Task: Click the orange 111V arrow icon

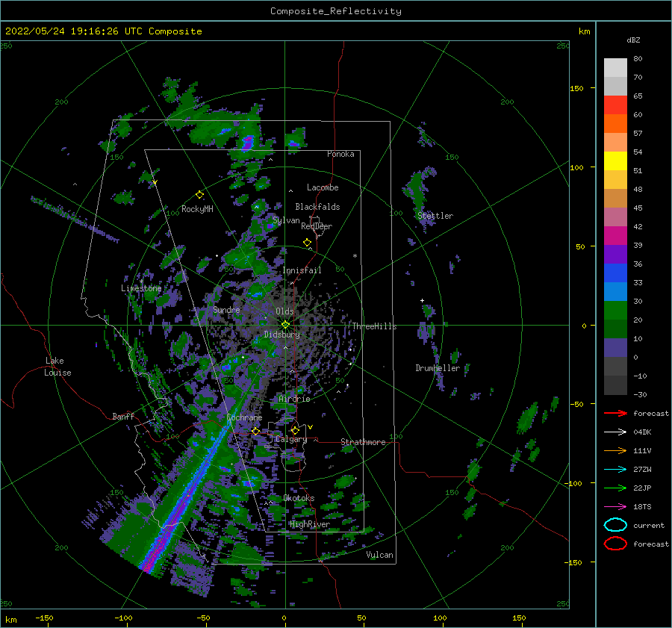Action: [615, 450]
